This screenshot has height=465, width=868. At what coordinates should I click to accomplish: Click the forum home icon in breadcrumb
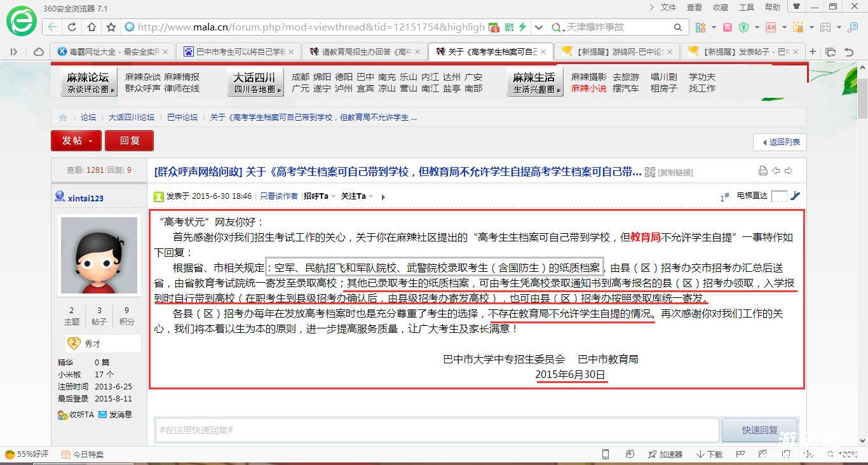[x=62, y=118]
